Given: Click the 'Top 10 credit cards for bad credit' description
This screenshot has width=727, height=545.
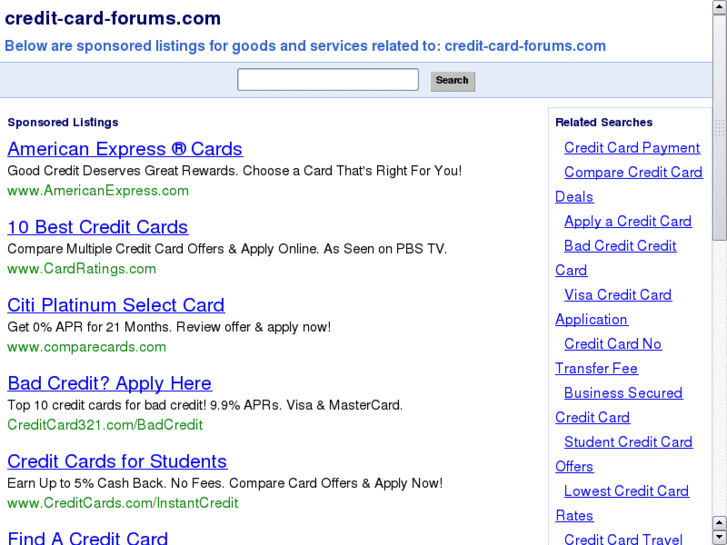Looking at the screenshot, I should [x=205, y=405].
